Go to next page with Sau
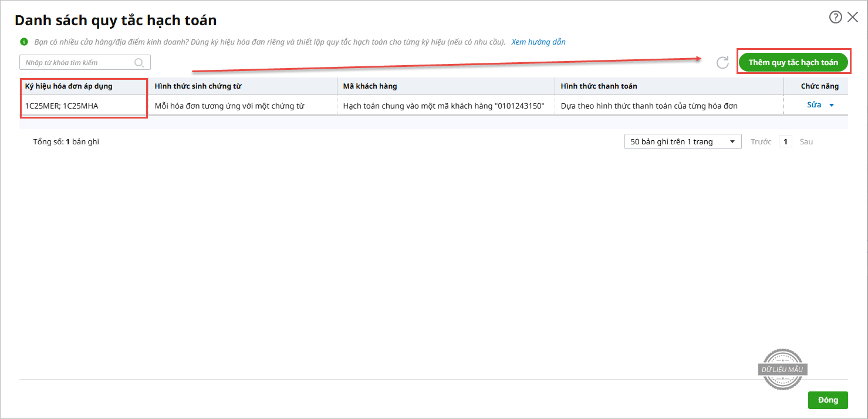The height and width of the screenshot is (419, 868). pos(806,142)
